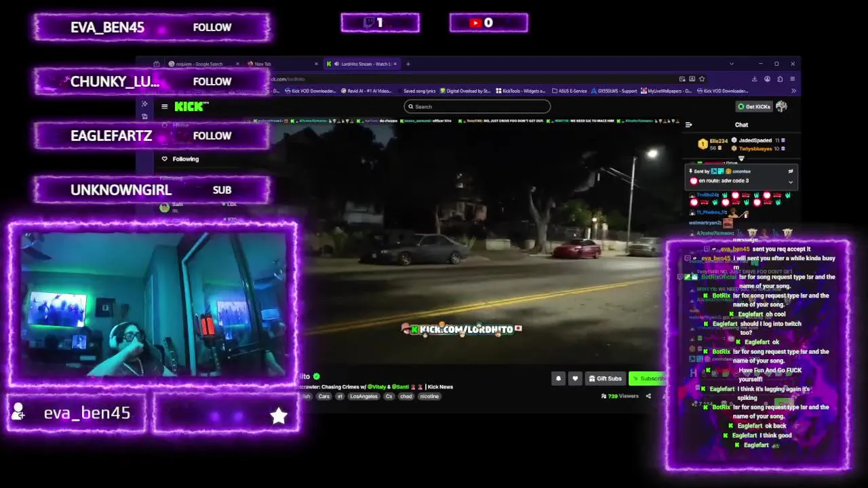Click the Twitch viewer counter badge
Viewport: 868px width, 488px height.
(x=380, y=22)
